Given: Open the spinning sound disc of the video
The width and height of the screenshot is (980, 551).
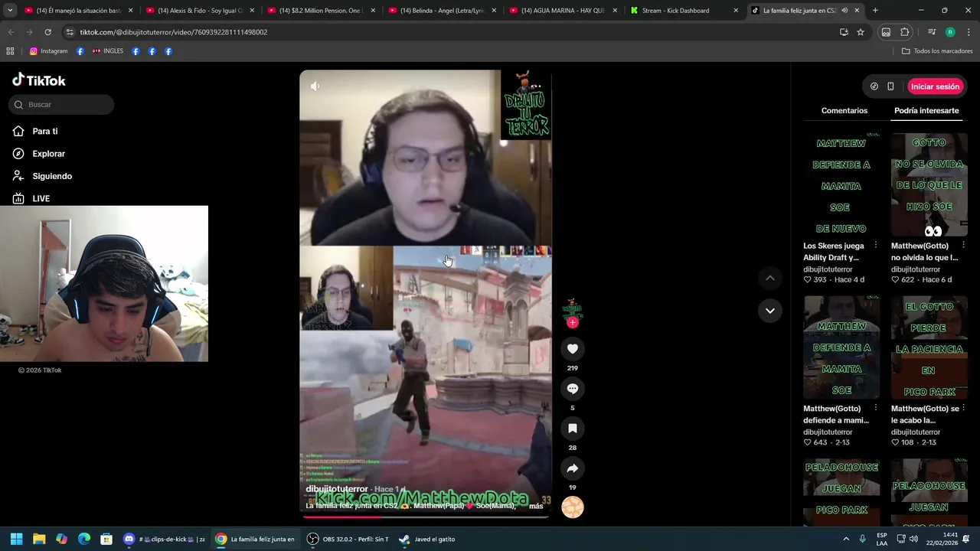Looking at the screenshot, I should tap(572, 507).
